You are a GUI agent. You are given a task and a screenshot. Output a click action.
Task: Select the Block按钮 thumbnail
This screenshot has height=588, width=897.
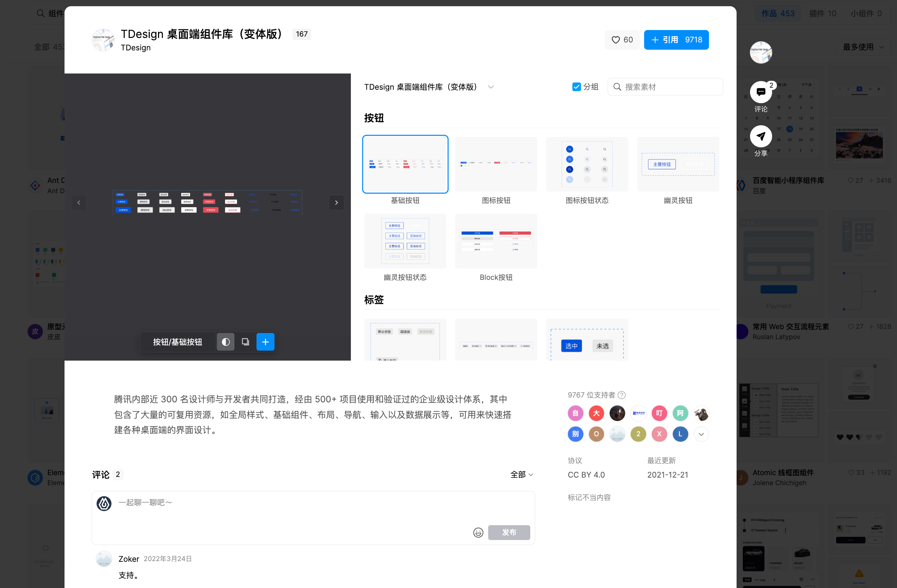496,241
